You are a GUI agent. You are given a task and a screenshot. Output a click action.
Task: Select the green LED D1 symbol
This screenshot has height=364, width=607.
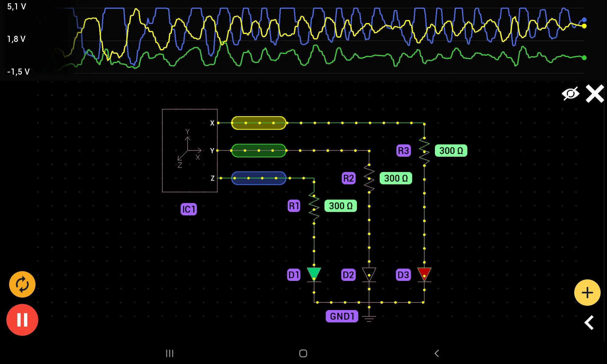pyautogui.click(x=314, y=275)
